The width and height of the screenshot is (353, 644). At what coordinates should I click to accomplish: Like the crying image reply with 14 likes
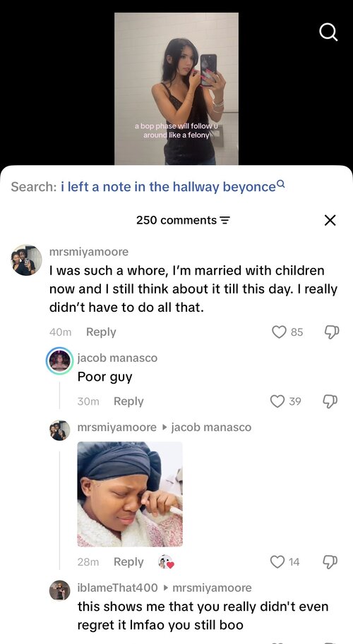(x=277, y=561)
